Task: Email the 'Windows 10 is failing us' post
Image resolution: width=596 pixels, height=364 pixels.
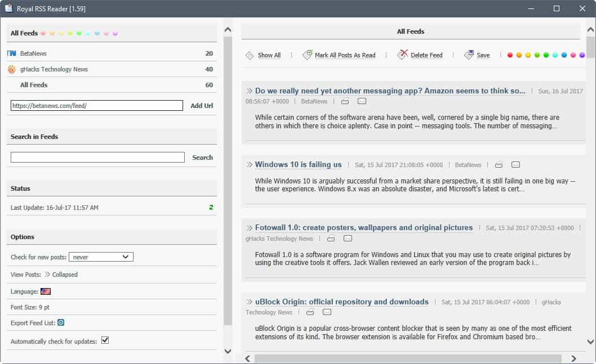Action: [516, 165]
